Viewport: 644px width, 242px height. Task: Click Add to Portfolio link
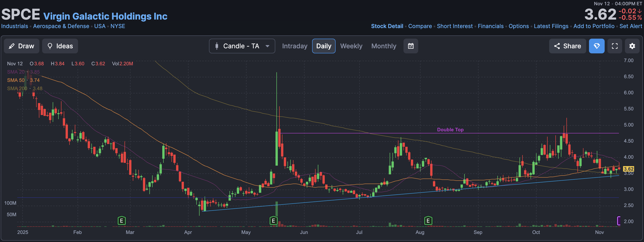point(594,26)
